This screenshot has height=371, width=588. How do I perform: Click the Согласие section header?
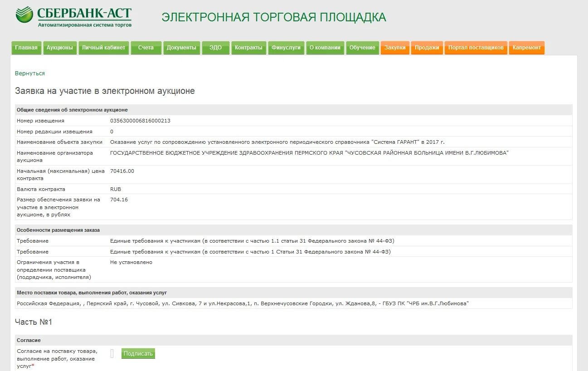pos(294,340)
